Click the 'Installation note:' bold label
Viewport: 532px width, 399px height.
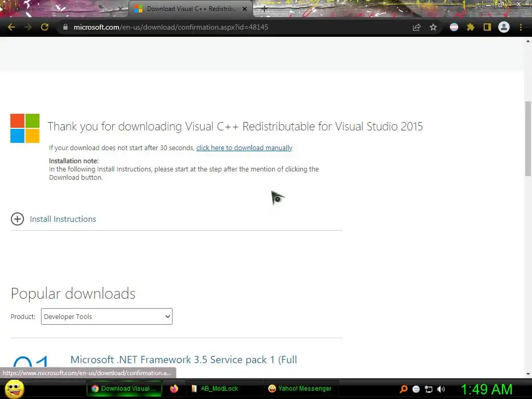pyautogui.click(x=74, y=161)
